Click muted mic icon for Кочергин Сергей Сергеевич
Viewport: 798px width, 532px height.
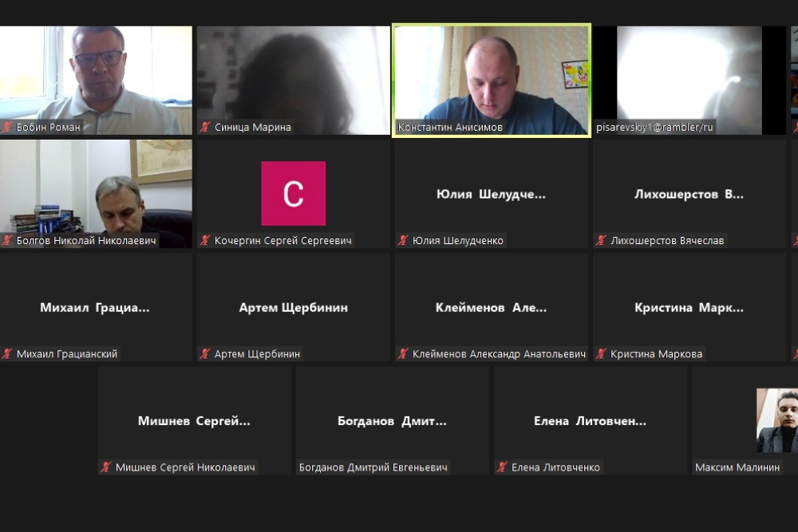[x=205, y=241]
